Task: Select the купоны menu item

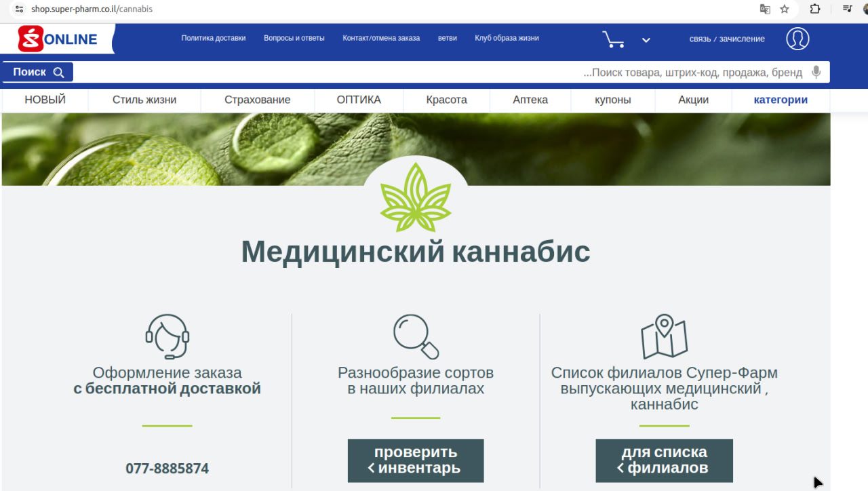Action: pyautogui.click(x=613, y=100)
